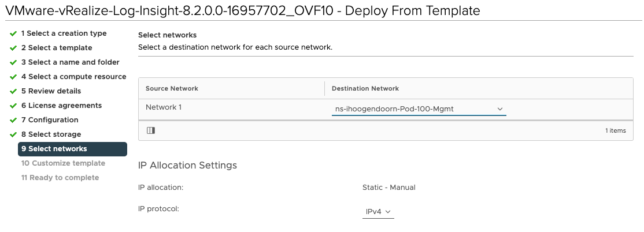
Task: Click the green checkmark next to Select a template
Action: [x=13, y=48]
